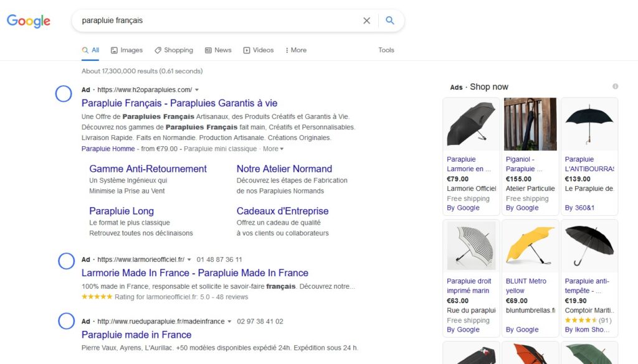This screenshot has height=364, width=638.
Task: Open the Tools menu
Action: coord(386,50)
